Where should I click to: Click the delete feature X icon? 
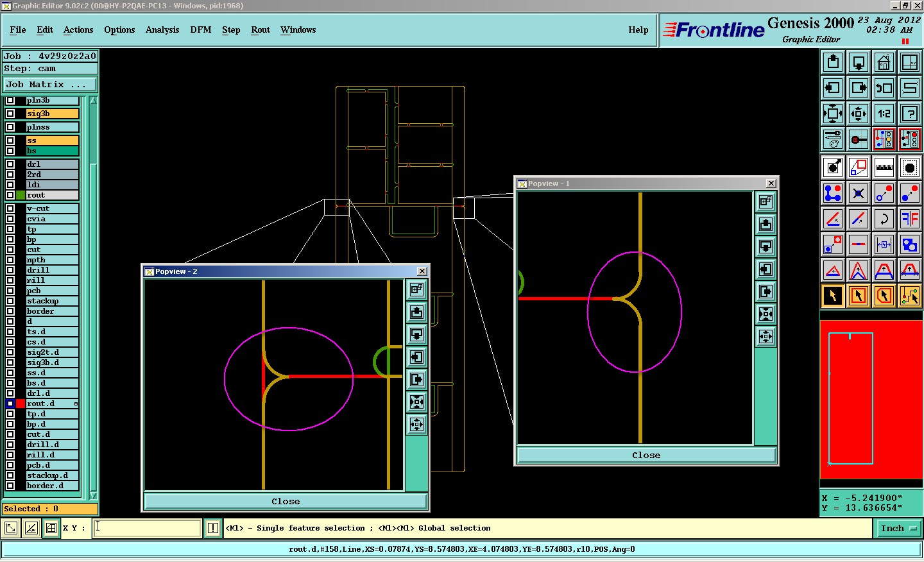point(859,193)
